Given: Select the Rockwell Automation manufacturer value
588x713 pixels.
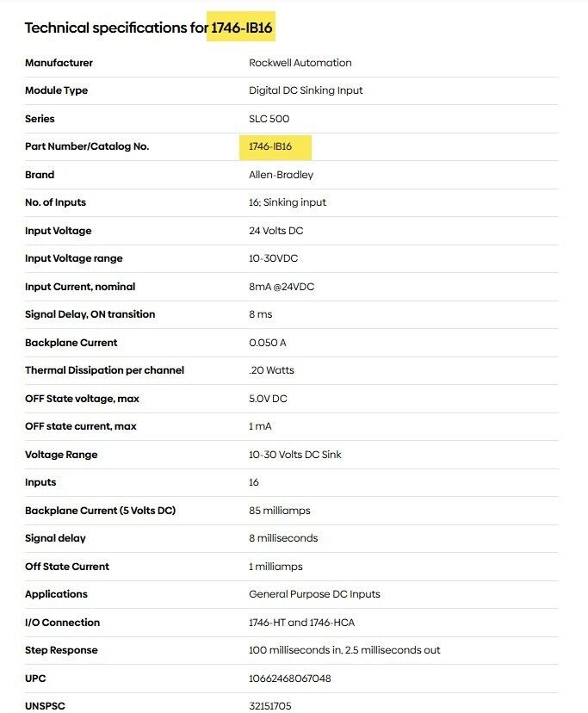Looking at the screenshot, I should pos(300,63).
